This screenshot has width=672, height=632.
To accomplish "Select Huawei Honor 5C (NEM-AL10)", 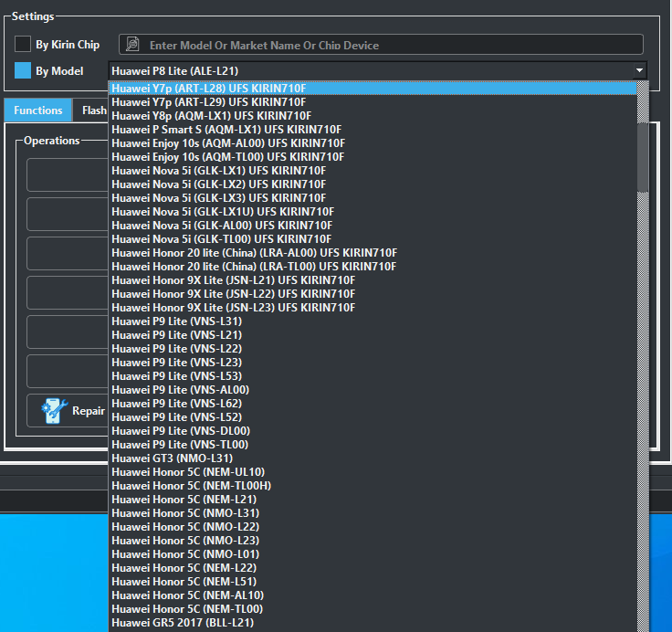I will coord(373,596).
